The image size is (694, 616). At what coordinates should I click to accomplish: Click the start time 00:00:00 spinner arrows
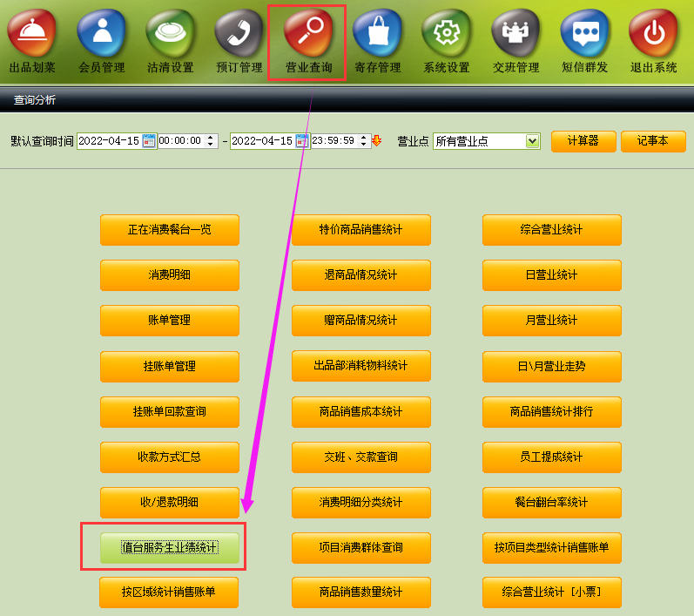211,141
